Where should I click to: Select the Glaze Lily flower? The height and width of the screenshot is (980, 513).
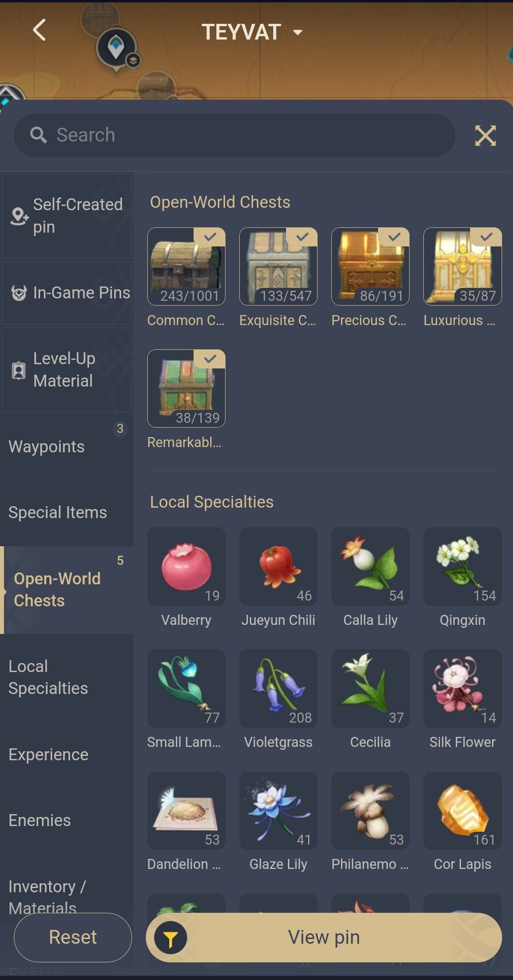click(278, 810)
